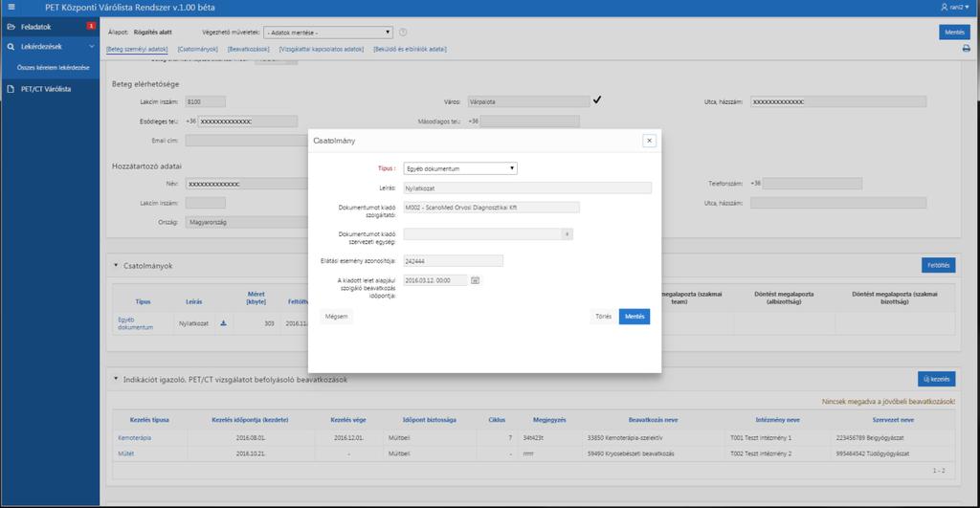Switch to Beteg személyi adatok tab
Viewport: 980px width, 508px height.
pos(137,49)
